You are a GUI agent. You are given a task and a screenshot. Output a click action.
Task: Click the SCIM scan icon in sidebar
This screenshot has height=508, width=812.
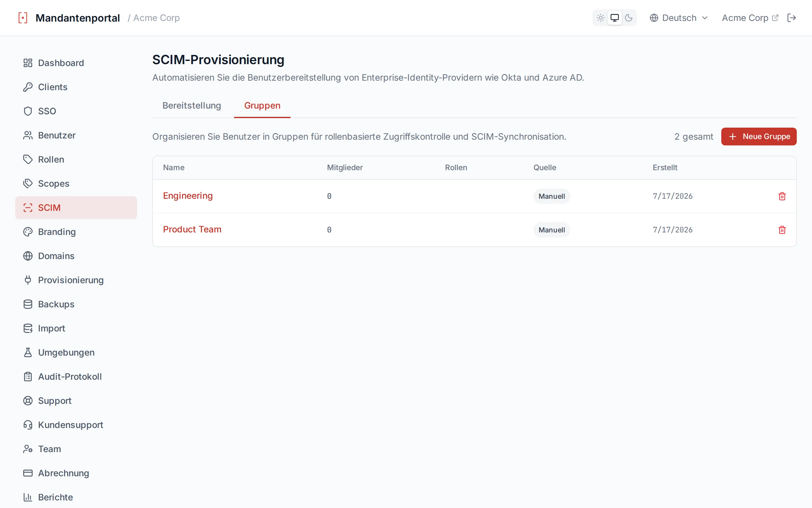pos(28,208)
